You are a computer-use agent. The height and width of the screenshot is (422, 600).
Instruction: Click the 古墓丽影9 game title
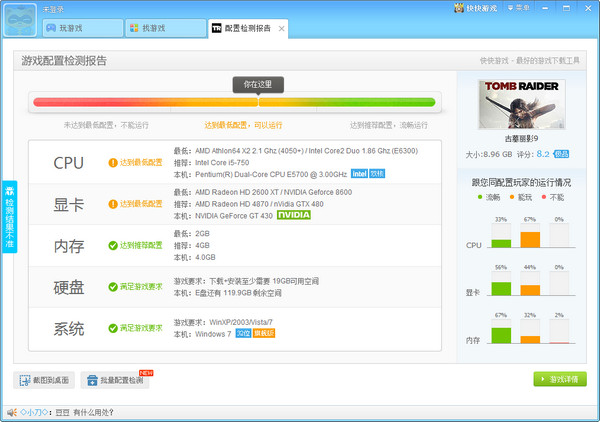point(521,138)
